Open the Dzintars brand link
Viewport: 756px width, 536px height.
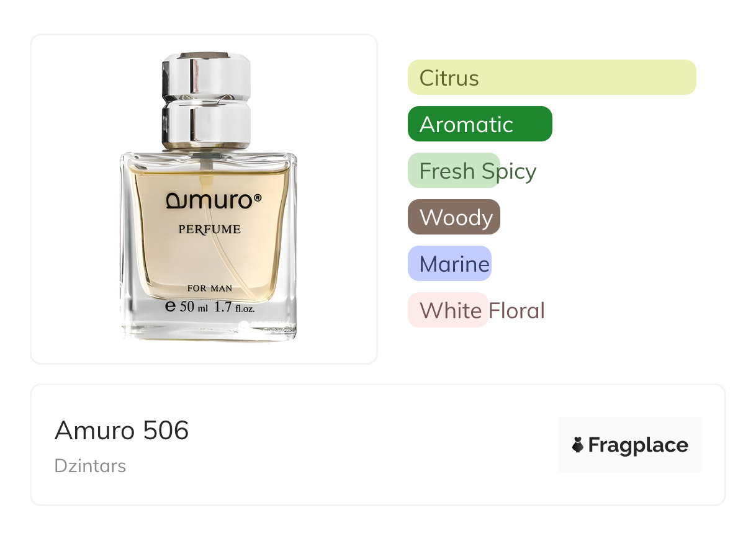(x=90, y=465)
